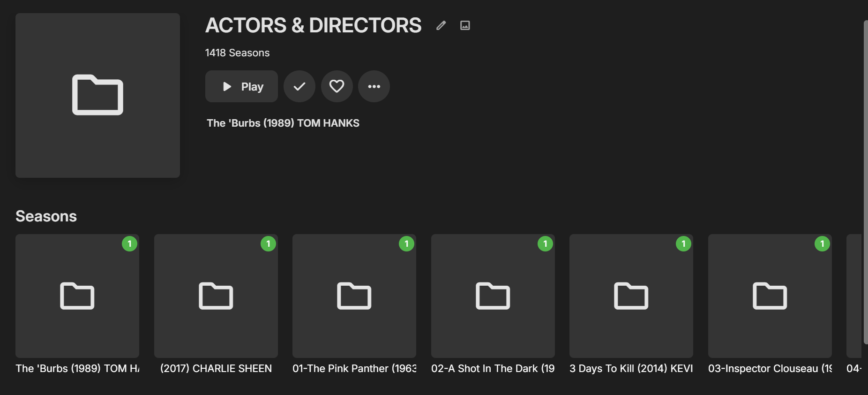868x395 pixels.
Task: Open the (2017) CHARLIE SHEEN folder thumbnail
Action: (x=216, y=296)
